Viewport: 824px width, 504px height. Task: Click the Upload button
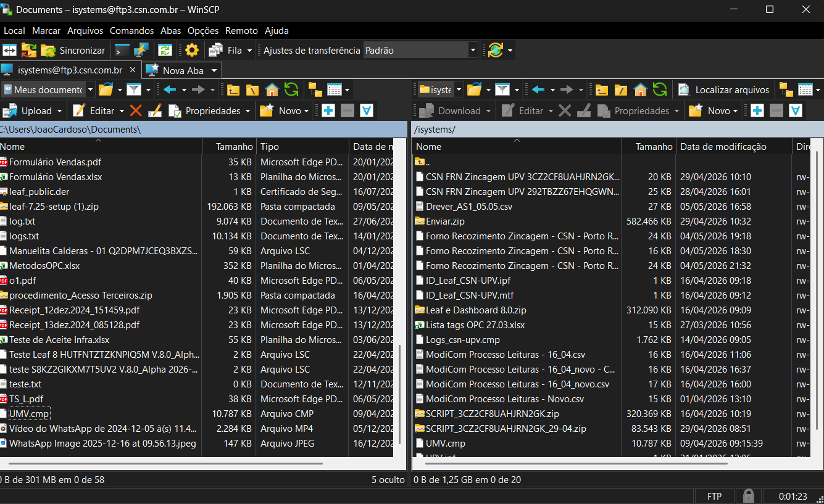[28, 111]
